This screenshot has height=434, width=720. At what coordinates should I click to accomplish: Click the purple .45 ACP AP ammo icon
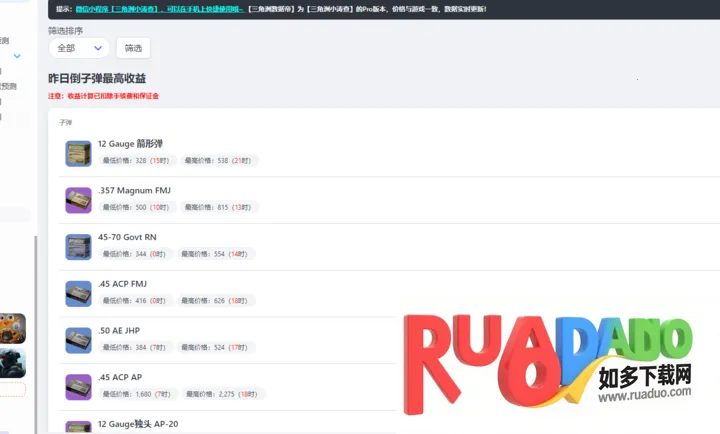(78, 387)
